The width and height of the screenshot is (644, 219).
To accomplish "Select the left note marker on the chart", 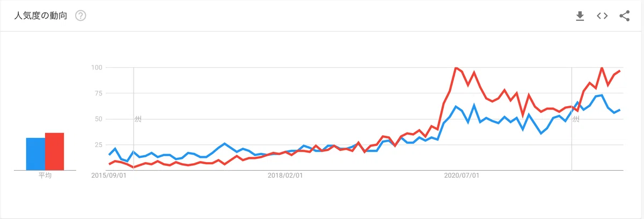I will [x=137, y=119].
